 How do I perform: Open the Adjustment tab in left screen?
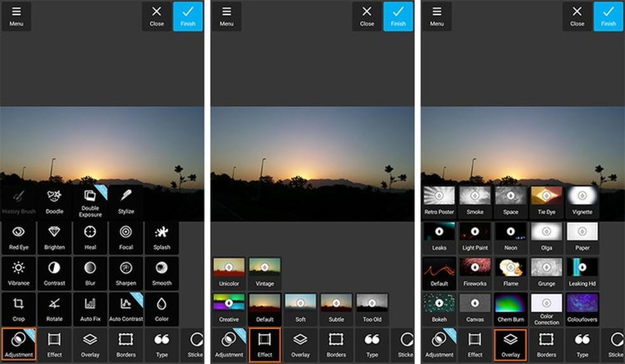pos(18,344)
